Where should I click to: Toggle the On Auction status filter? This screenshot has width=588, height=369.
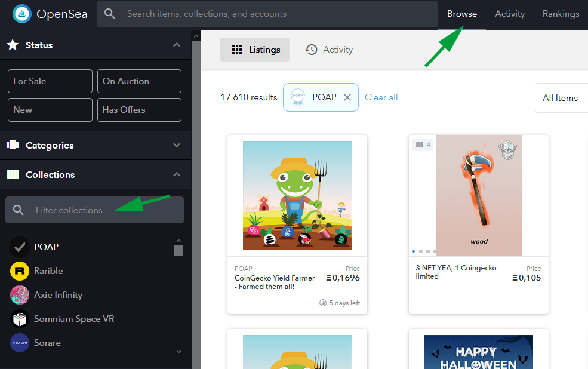[x=139, y=81]
